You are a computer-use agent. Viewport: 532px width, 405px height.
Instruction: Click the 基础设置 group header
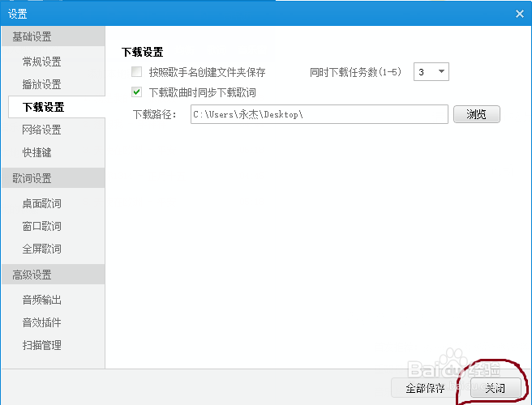pyautogui.click(x=54, y=36)
